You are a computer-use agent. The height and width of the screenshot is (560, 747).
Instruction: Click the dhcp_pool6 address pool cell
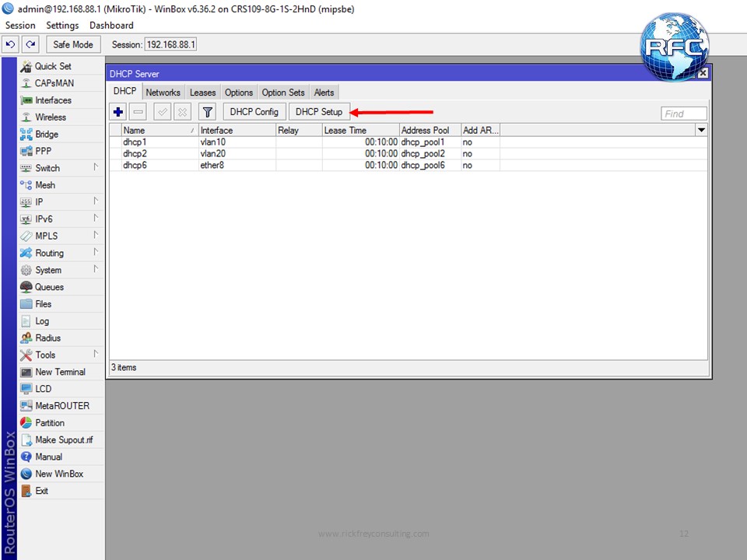430,165
